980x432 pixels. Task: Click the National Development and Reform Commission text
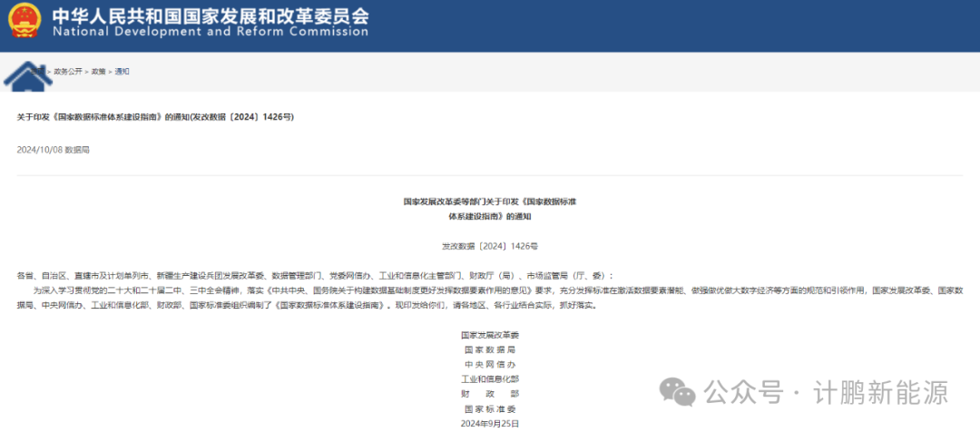(x=211, y=32)
